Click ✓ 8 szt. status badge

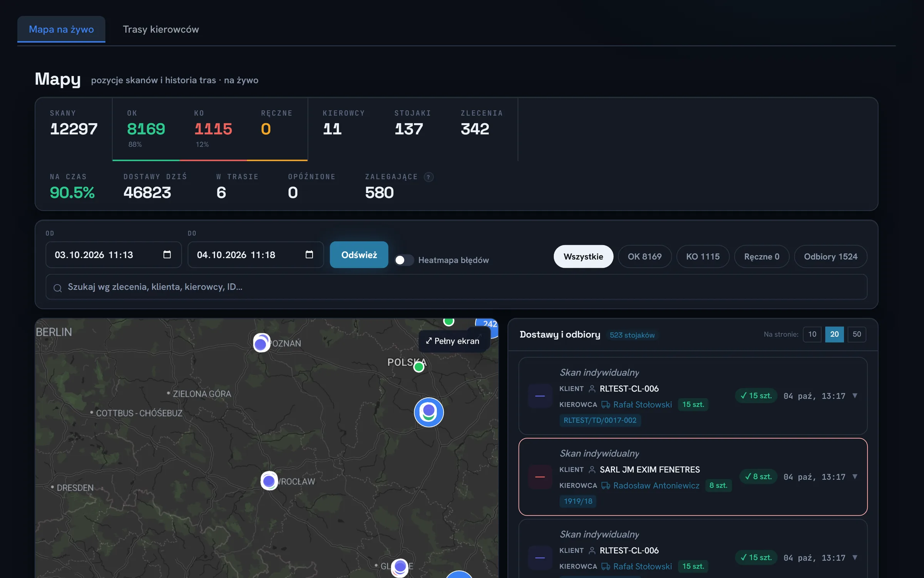(758, 477)
